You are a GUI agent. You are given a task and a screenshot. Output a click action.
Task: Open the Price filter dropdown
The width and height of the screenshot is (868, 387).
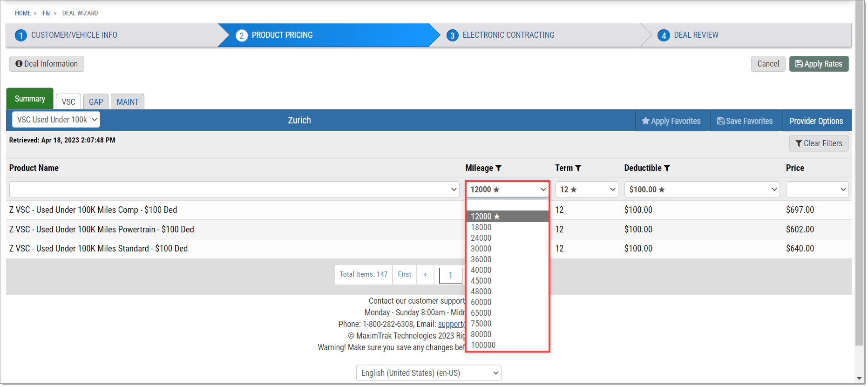(x=817, y=190)
